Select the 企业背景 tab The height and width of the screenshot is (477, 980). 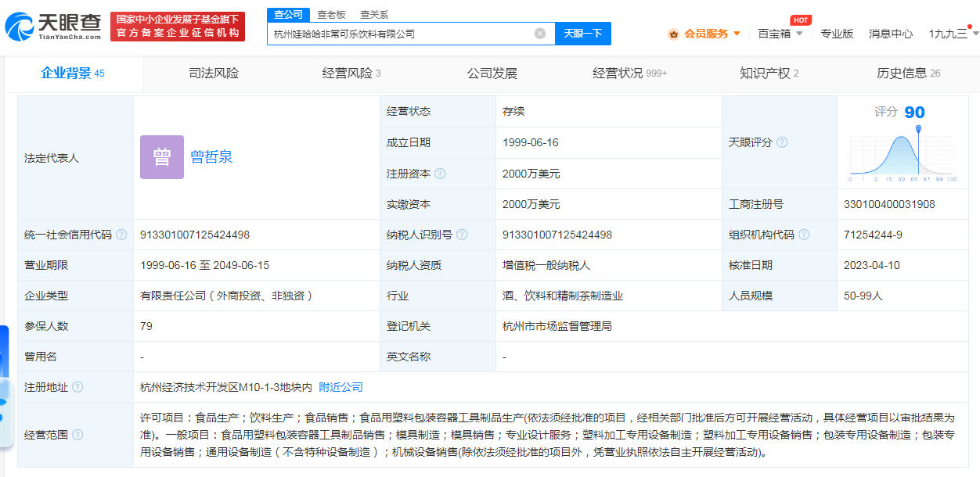point(73,74)
